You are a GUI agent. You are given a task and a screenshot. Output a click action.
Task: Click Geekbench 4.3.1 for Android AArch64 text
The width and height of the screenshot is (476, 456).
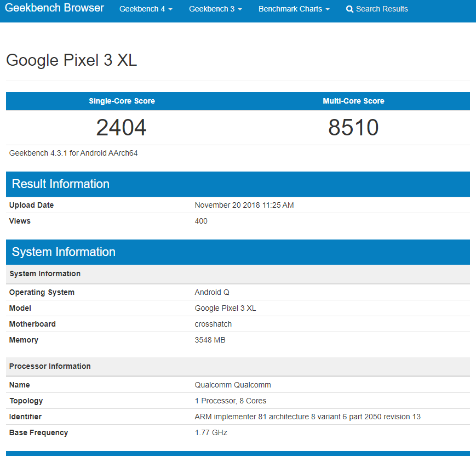(x=73, y=153)
